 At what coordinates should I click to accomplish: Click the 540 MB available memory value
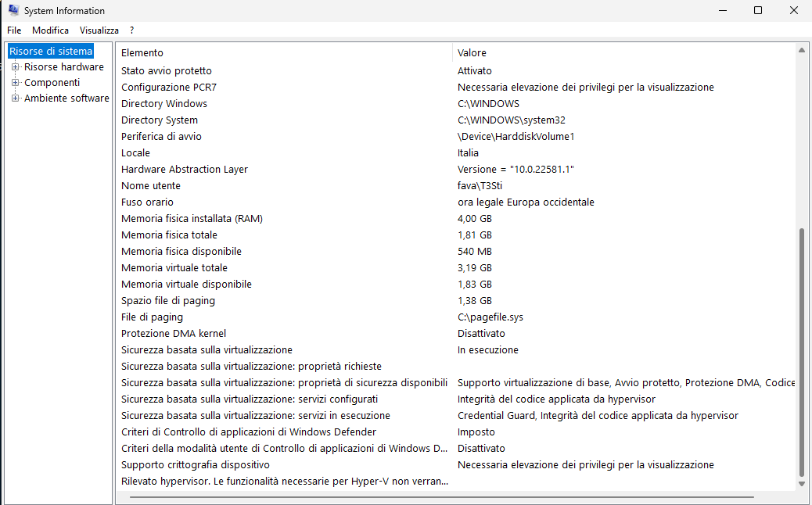tap(474, 252)
